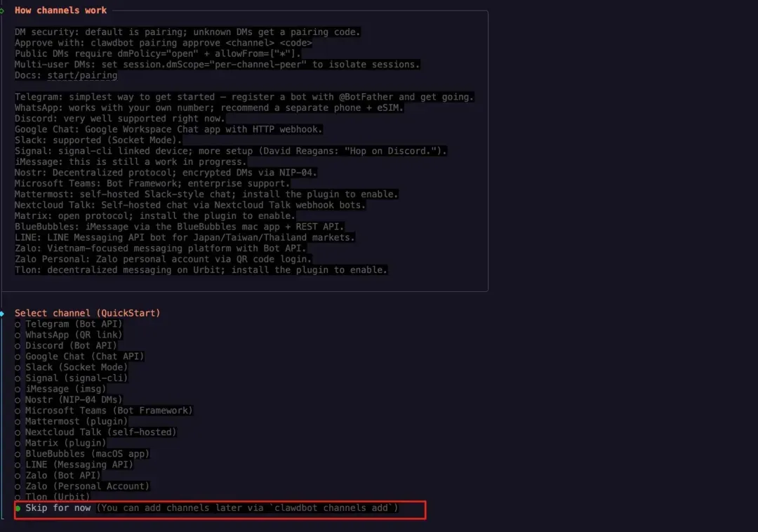Select Zalo (Bot API) option
758x532 pixels.
click(65, 475)
